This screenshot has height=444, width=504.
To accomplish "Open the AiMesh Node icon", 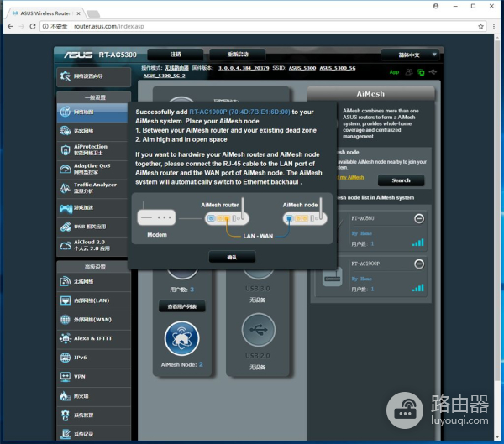I will 182,338.
